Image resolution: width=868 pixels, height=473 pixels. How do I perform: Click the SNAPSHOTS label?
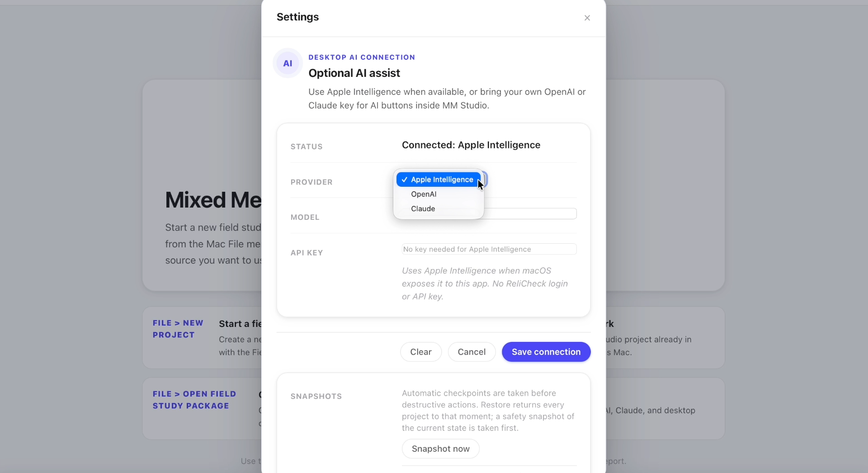click(x=316, y=397)
